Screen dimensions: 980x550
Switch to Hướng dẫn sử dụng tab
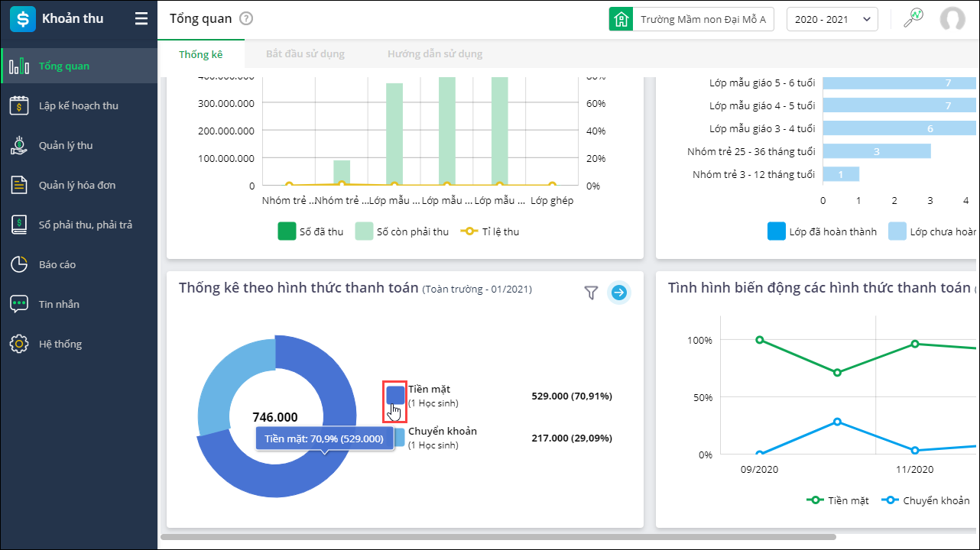tap(435, 54)
